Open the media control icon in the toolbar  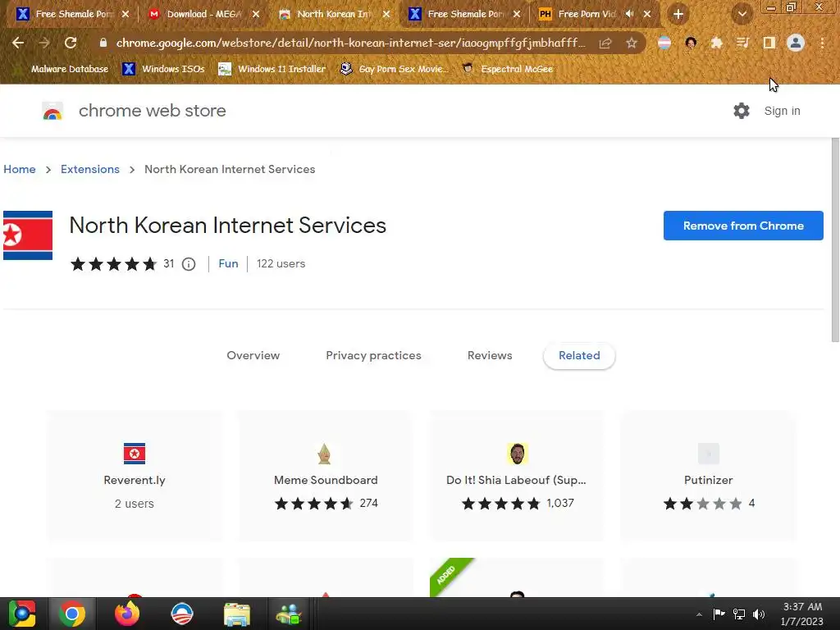tap(742, 43)
